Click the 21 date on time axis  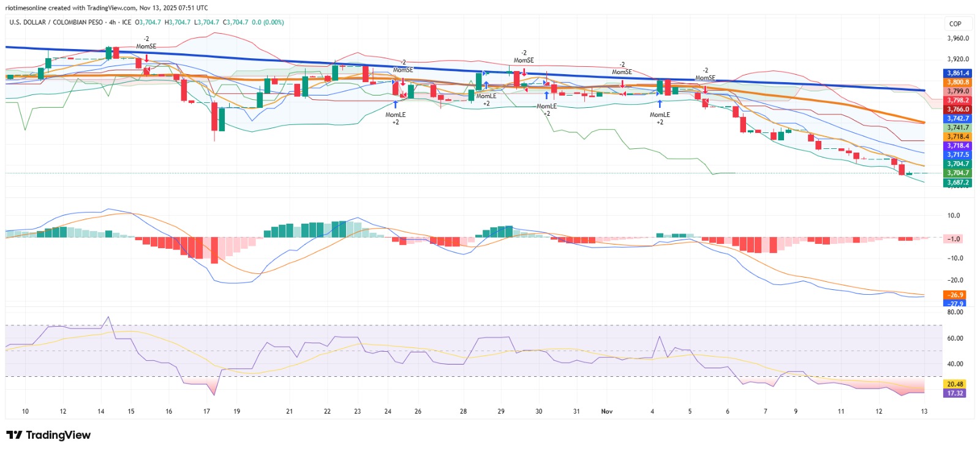pyautogui.click(x=290, y=411)
